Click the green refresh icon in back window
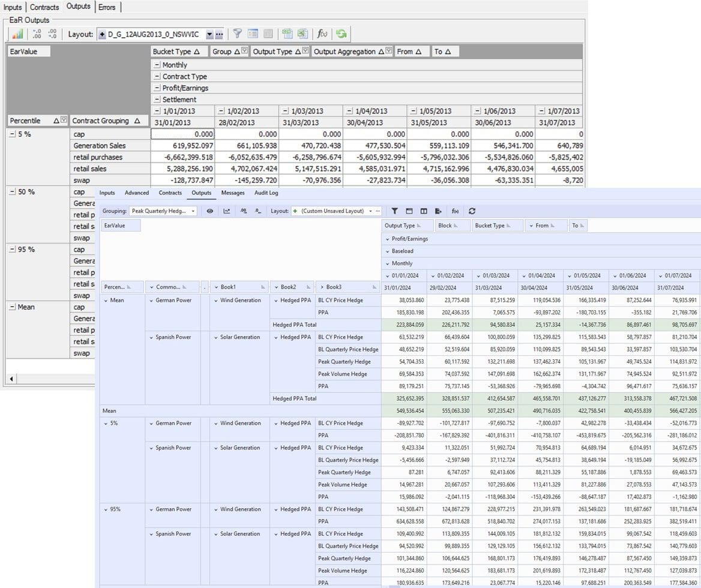The height and width of the screenshot is (588, 701). click(x=341, y=34)
